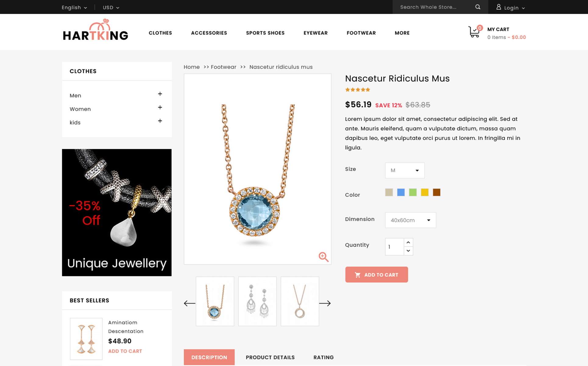Click the zoom-in magnifier on the product image
Image resolution: width=588 pixels, height=366 pixels.
[324, 257]
